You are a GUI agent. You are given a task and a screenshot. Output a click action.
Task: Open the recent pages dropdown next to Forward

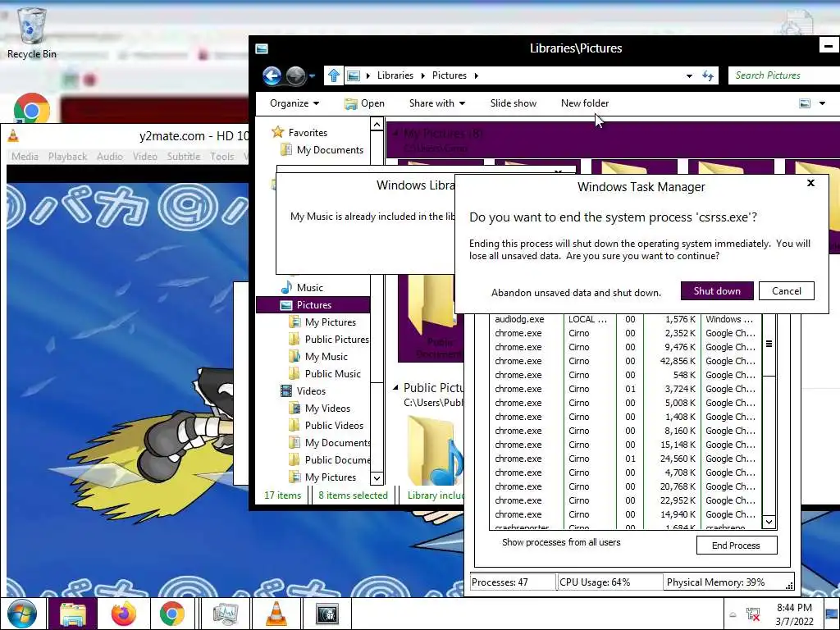[312, 76]
